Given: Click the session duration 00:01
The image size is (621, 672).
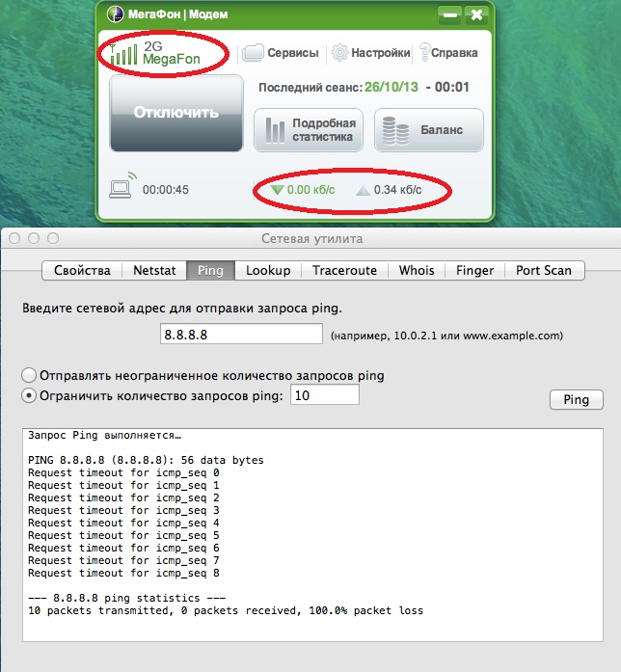Looking at the screenshot, I should pos(451,87).
